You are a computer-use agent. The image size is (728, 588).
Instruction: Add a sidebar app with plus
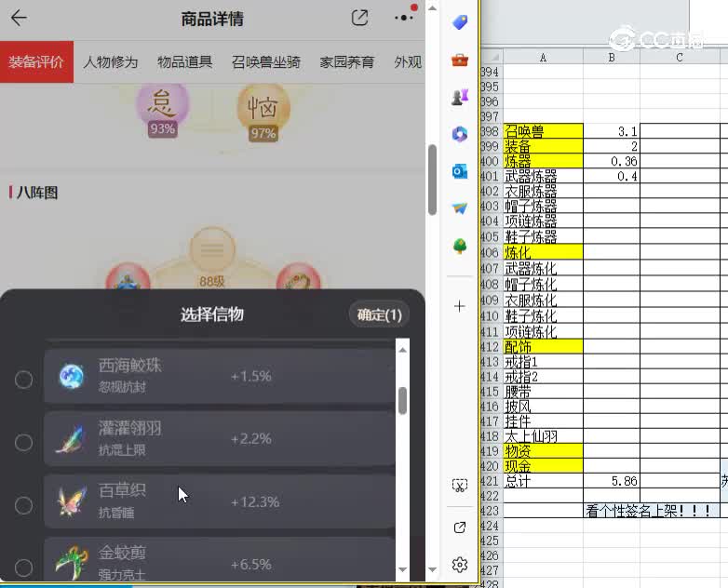460,306
